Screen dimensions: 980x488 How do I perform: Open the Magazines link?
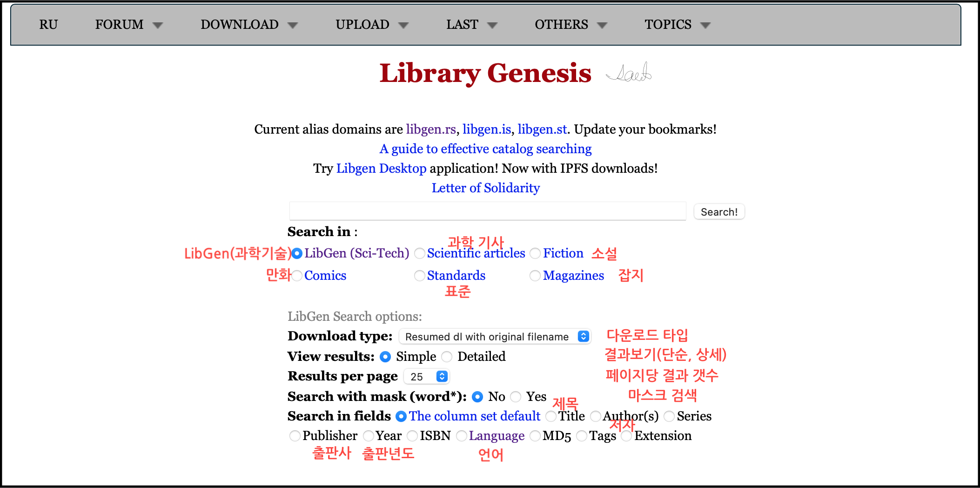[x=573, y=275]
